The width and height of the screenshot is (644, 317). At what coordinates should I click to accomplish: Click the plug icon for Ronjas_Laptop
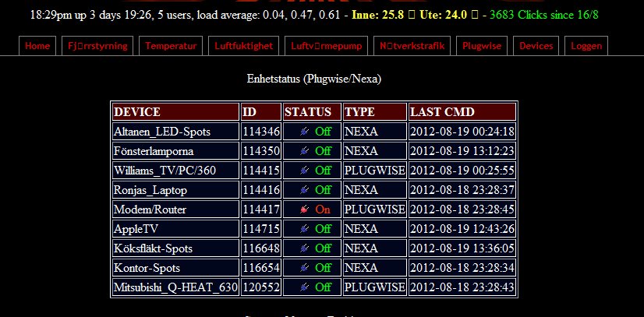click(x=304, y=190)
